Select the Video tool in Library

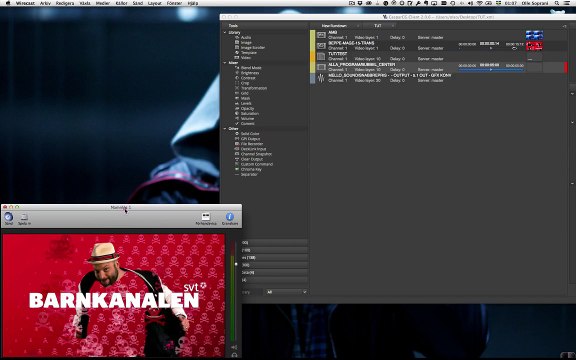246,58
